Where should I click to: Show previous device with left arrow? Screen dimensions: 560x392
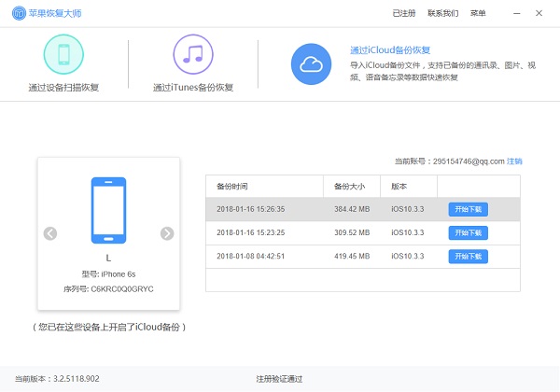(50, 233)
